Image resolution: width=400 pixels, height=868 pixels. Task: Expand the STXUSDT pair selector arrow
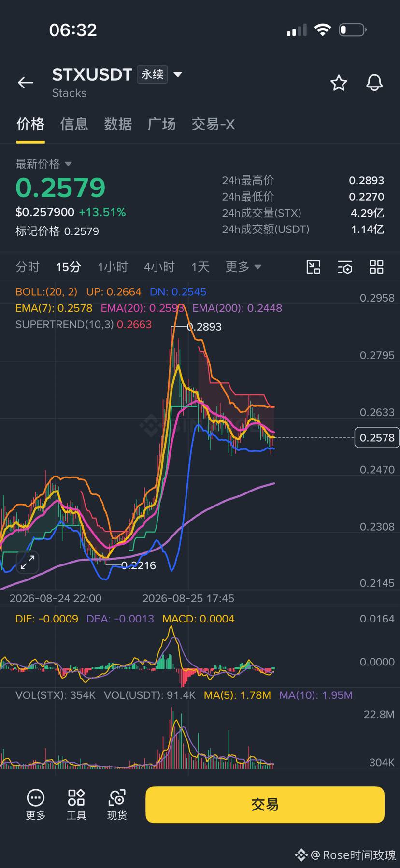pos(178,74)
